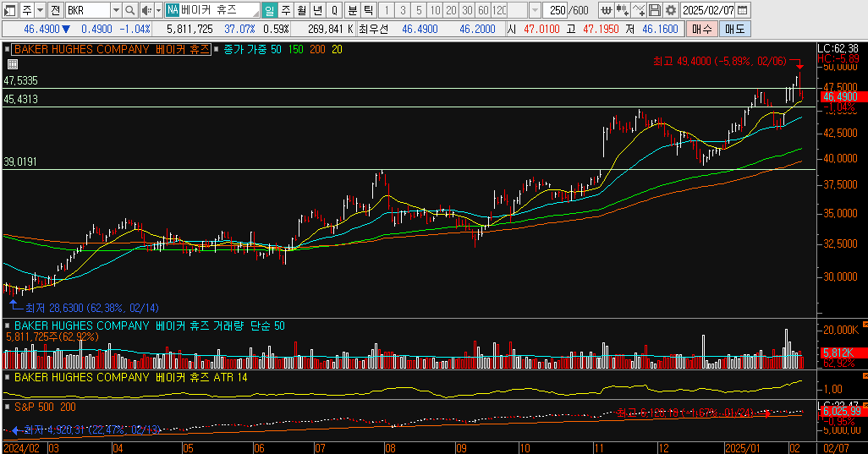Click the NA market badge in name field

tap(173, 10)
